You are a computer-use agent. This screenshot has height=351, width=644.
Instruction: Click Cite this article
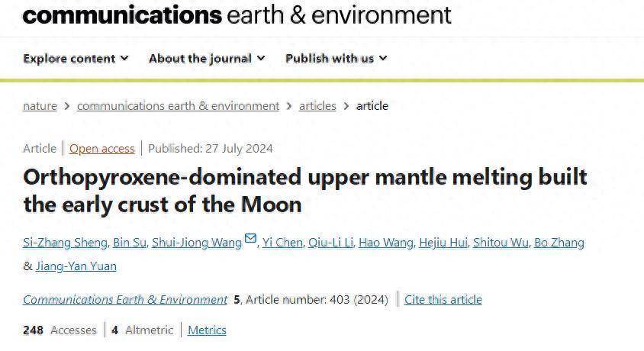443,300
